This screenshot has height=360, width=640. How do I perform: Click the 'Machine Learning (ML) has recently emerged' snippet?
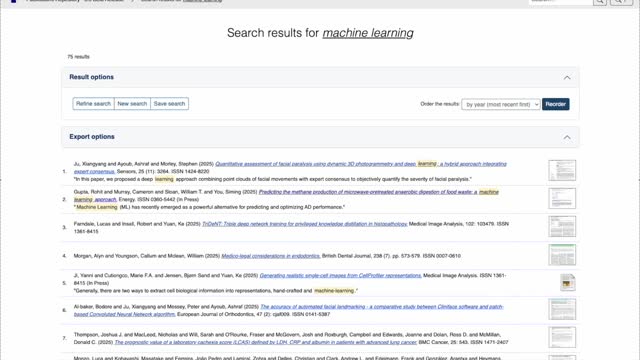pos(209,207)
